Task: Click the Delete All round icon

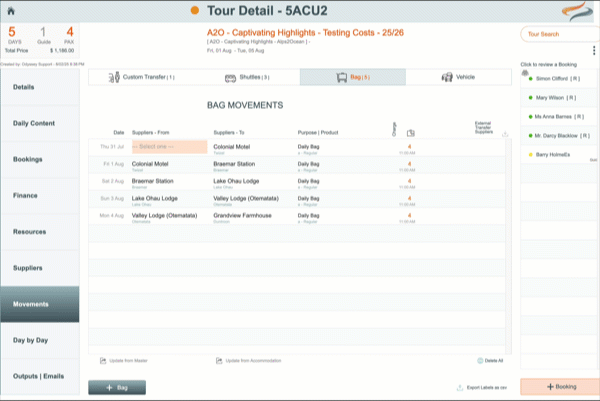Action: coord(480,360)
